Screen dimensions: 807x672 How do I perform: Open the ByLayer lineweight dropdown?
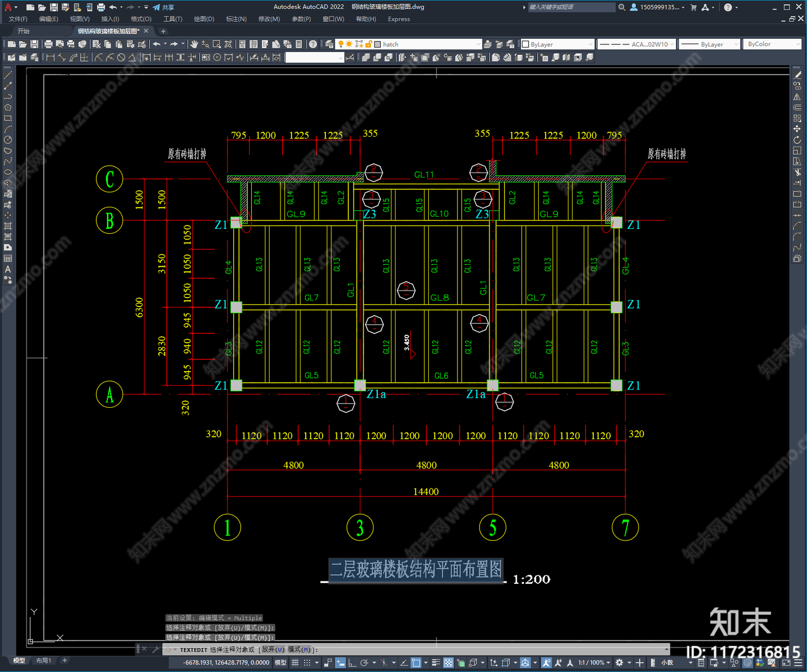click(710, 44)
